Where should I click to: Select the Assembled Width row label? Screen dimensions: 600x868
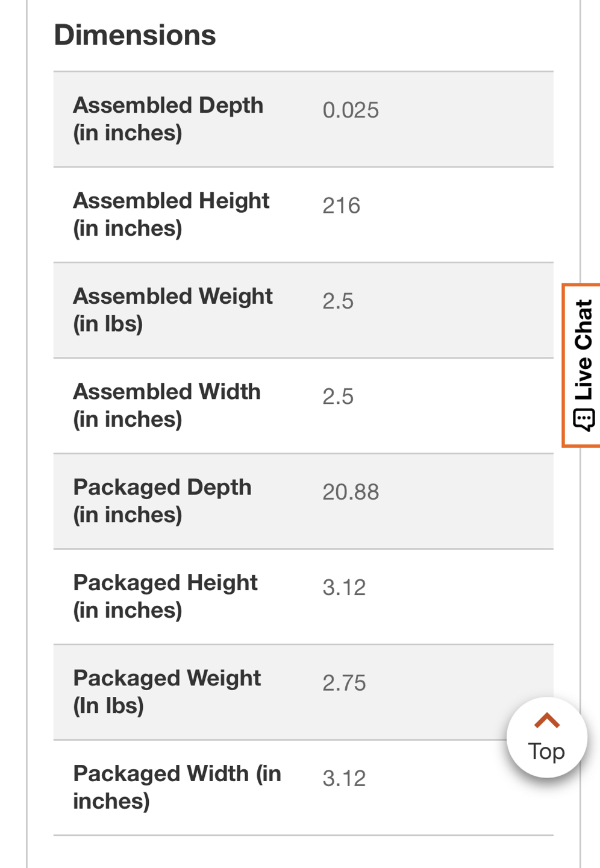167,405
